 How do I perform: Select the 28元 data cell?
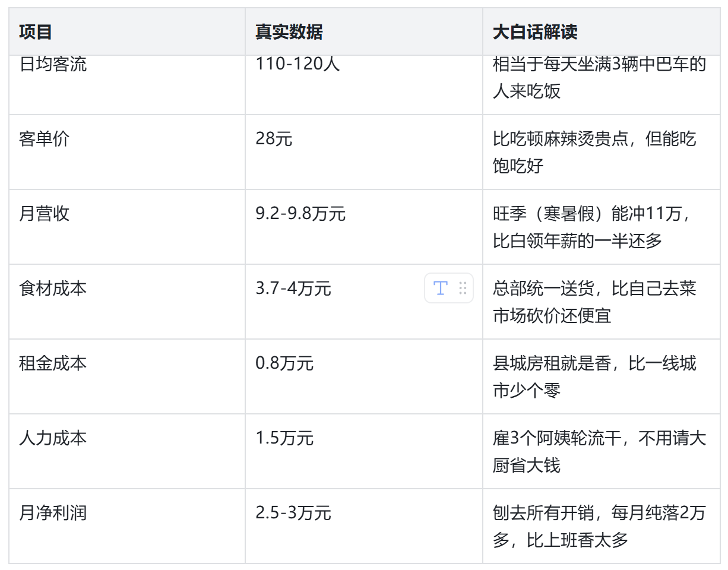click(x=274, y=139)
